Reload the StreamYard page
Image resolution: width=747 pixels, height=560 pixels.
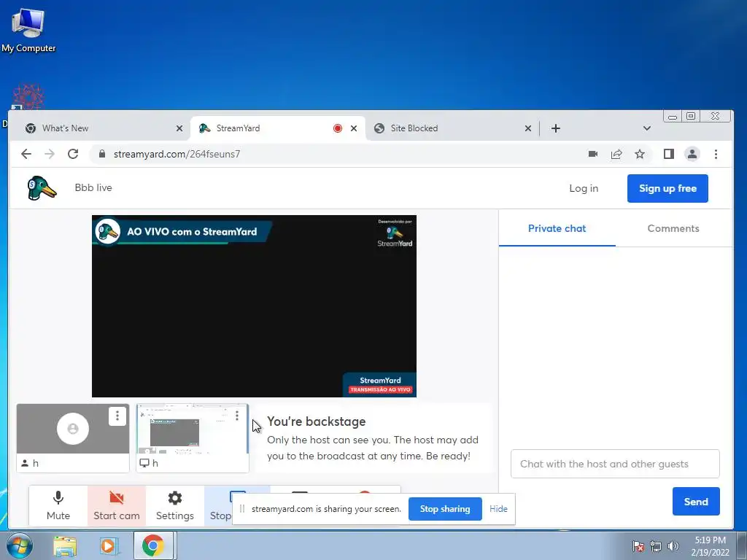73,154
